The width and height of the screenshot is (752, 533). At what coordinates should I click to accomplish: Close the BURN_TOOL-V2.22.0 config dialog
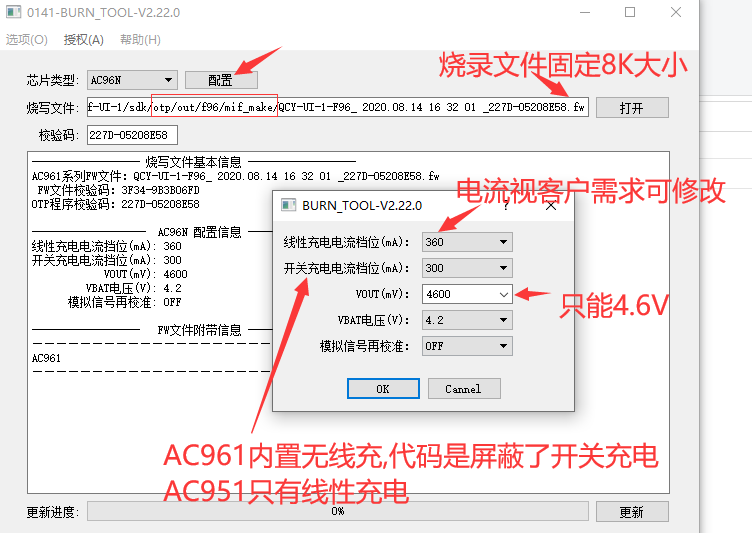pos(551,206)
